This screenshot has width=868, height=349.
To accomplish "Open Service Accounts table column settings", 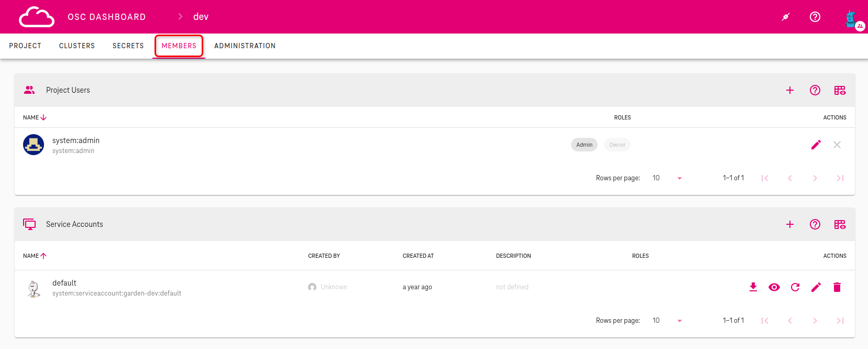I will [x=840, y=224].
